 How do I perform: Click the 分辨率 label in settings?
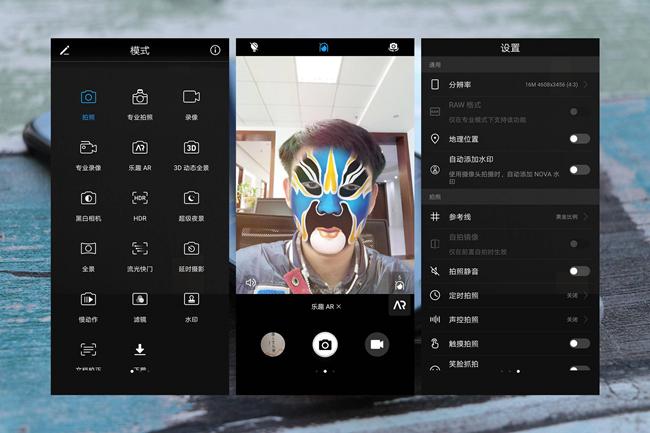click(x=460, y=85)
